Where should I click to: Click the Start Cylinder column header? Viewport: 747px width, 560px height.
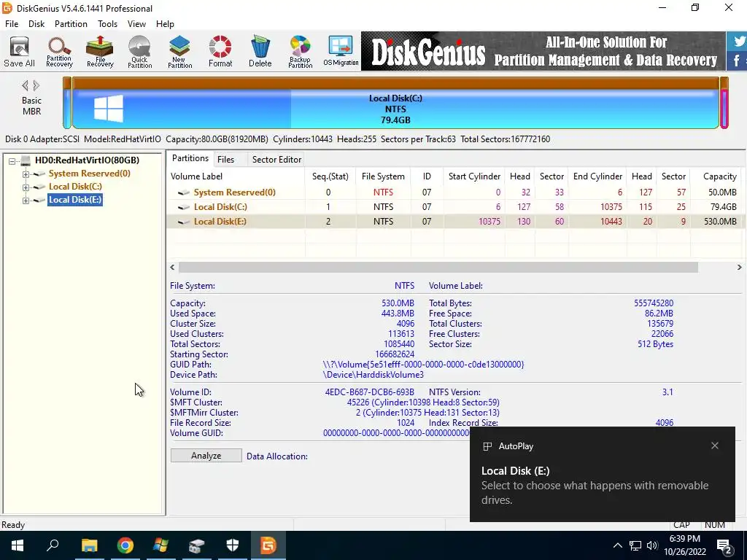click(x=474, y=176)
